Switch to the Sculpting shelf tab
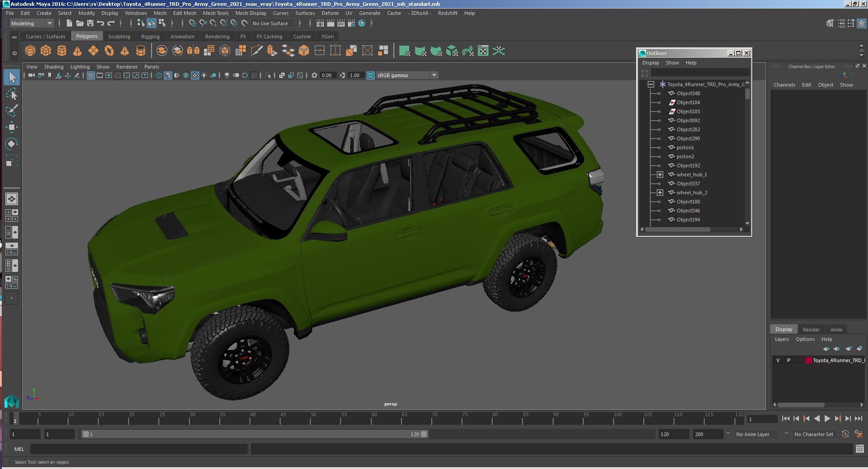Screen dimensions: 868x469 coord(119,37)
